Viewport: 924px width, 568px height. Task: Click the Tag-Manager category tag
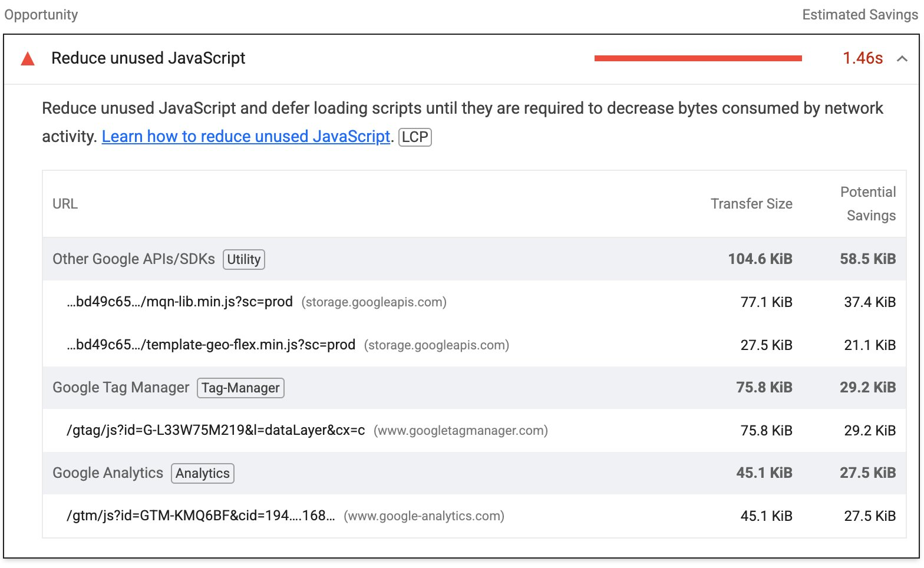(x=240, y=388)
